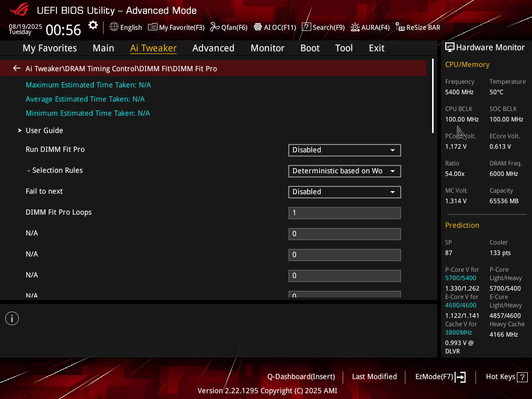532x399 pixels.
Task: Click the 65536 MB capacity value
Action: pyautogui.click(x=504, y=201)
